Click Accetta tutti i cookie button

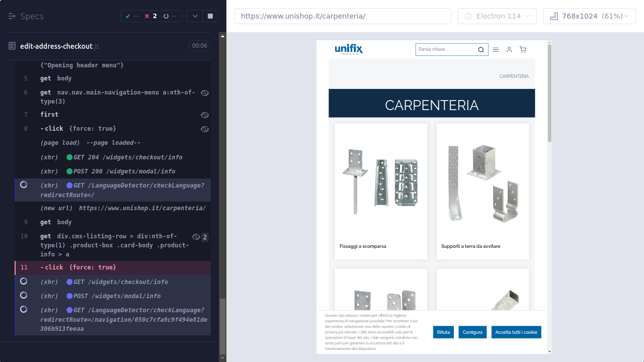point(516,332)
